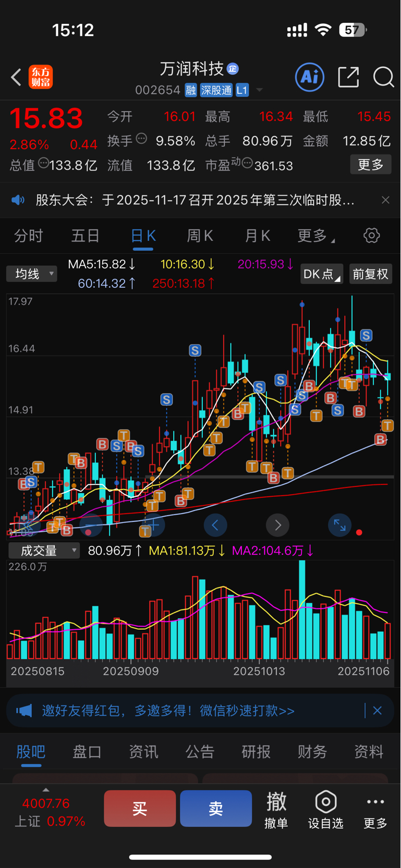Tap the 深股通 badge
401x868 pixels.
216,90
